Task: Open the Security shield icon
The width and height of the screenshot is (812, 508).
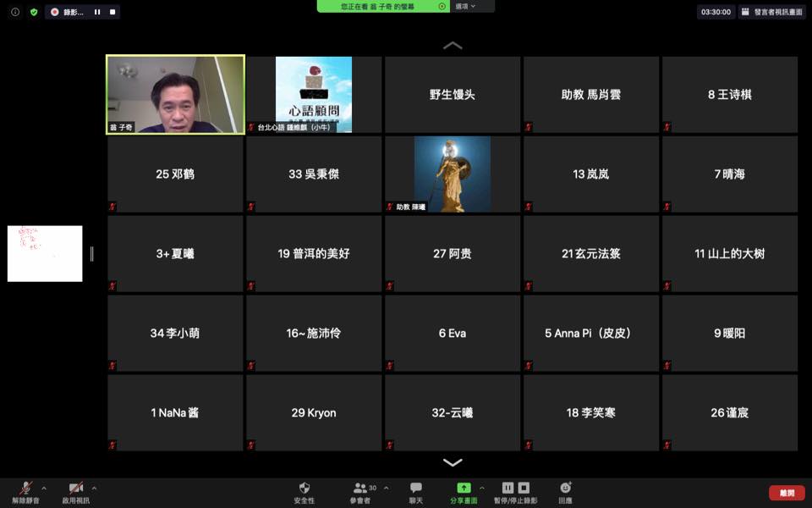Action: (304, 489)
